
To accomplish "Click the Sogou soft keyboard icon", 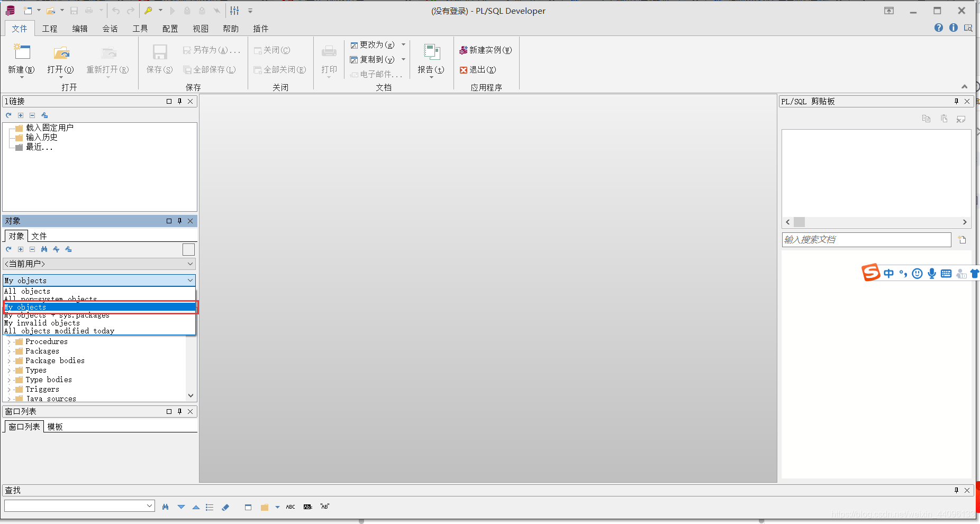I will click(x=946, y=274).
